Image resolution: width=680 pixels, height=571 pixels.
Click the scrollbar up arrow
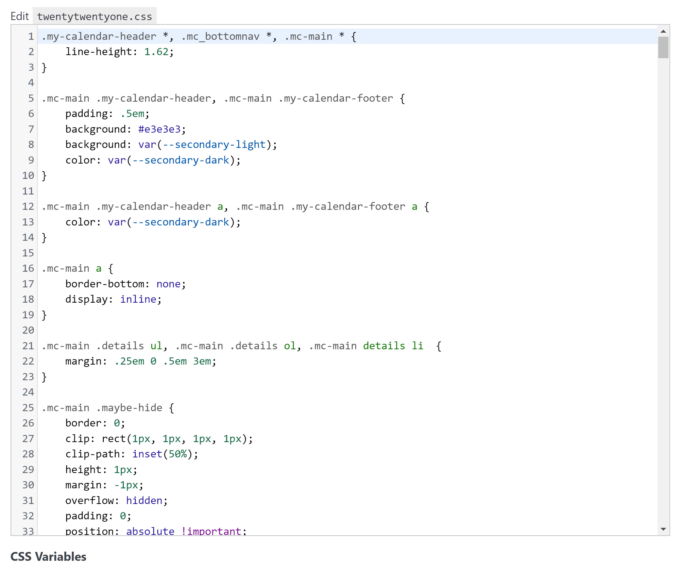663,31
